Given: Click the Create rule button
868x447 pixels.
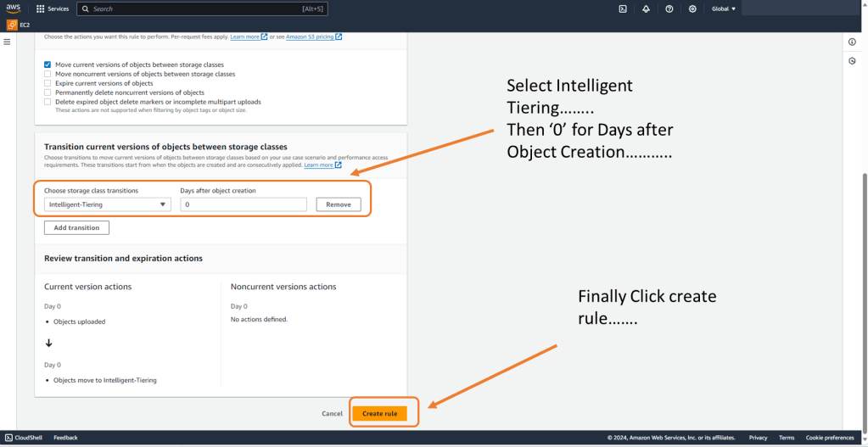Looking at the screenshot, I should [379, 413].
